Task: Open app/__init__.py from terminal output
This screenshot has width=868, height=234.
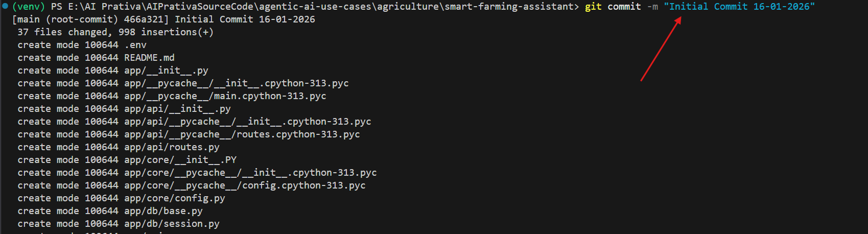Action: pyautogui.click(x=166, y=71)
